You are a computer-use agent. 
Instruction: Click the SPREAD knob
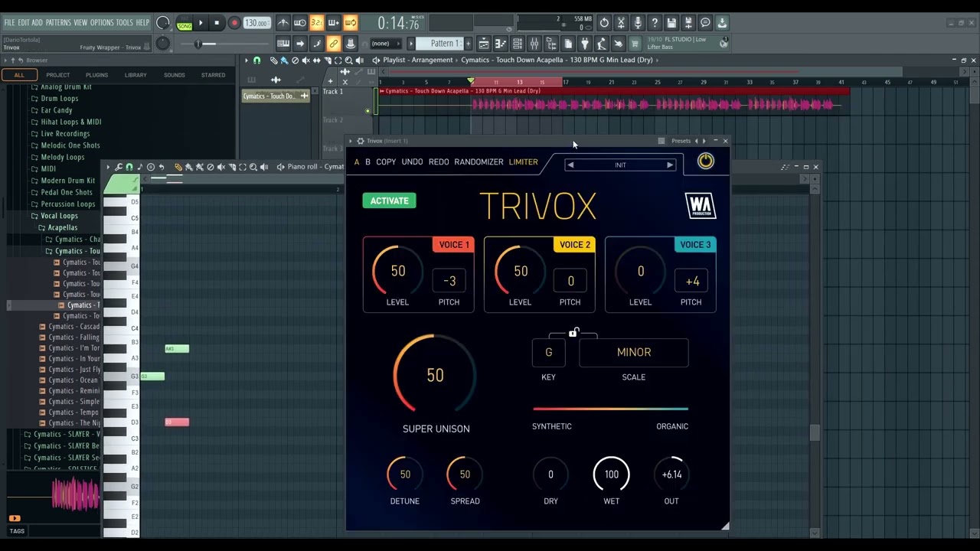point(465,474)
